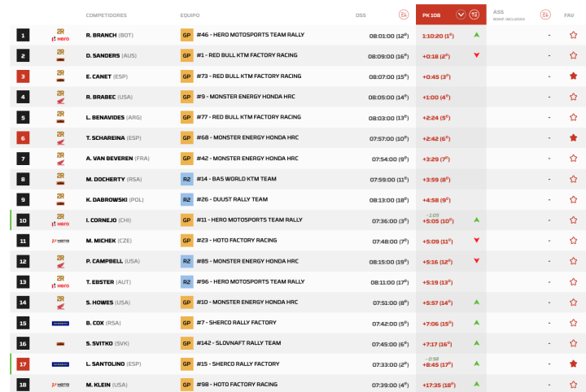This screenshot has width=586, height=392.
Task: Unfavorite E. Canet using filled star
Action: click(x=573, y=76)
